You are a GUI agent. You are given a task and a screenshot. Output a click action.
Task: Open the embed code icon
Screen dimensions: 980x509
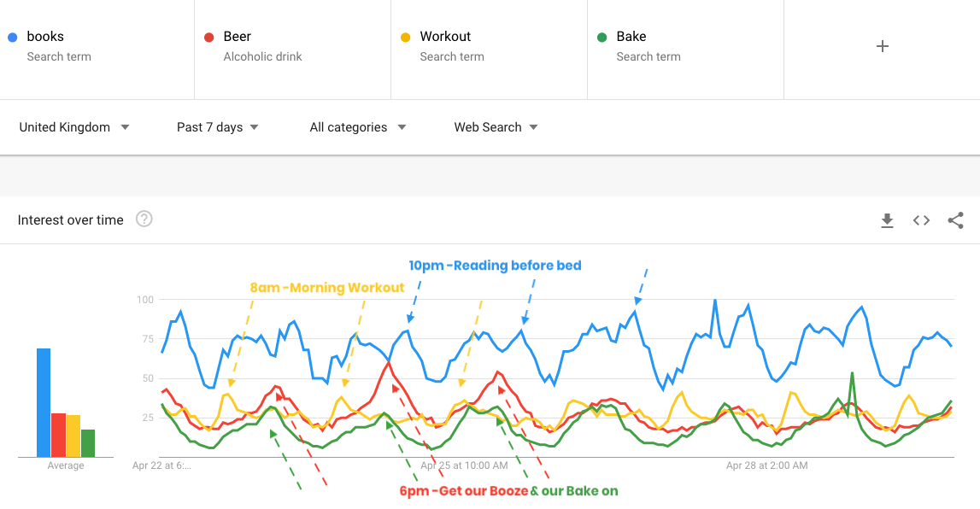921,220
